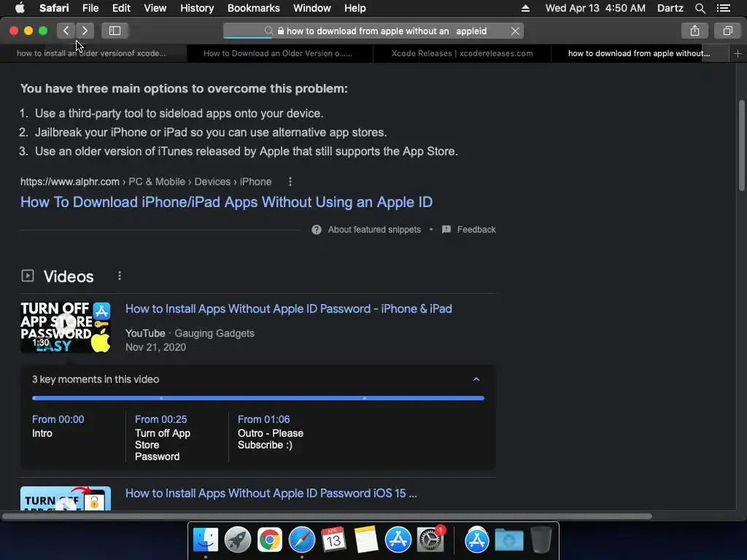Open the Trash in the Dock
Screen dimensions: 747x560
(541, 540)
